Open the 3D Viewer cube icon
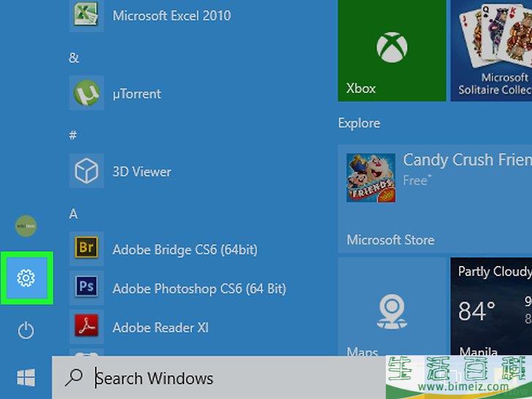This screenshot has width=532, height=399. point(86,172)
